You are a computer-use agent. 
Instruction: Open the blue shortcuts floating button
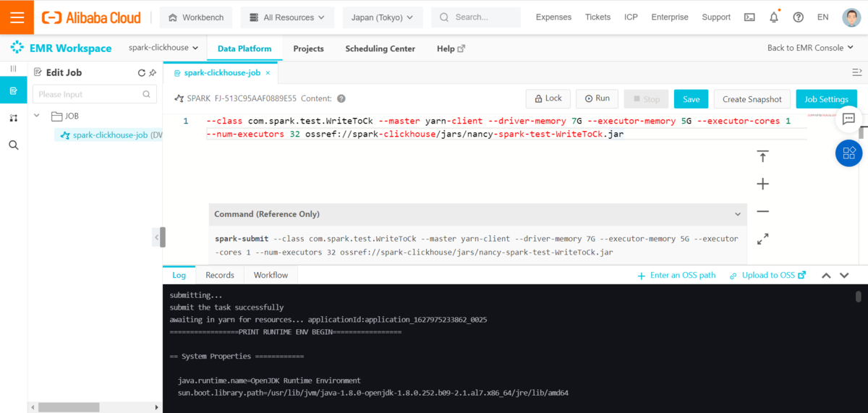point(849,153)
